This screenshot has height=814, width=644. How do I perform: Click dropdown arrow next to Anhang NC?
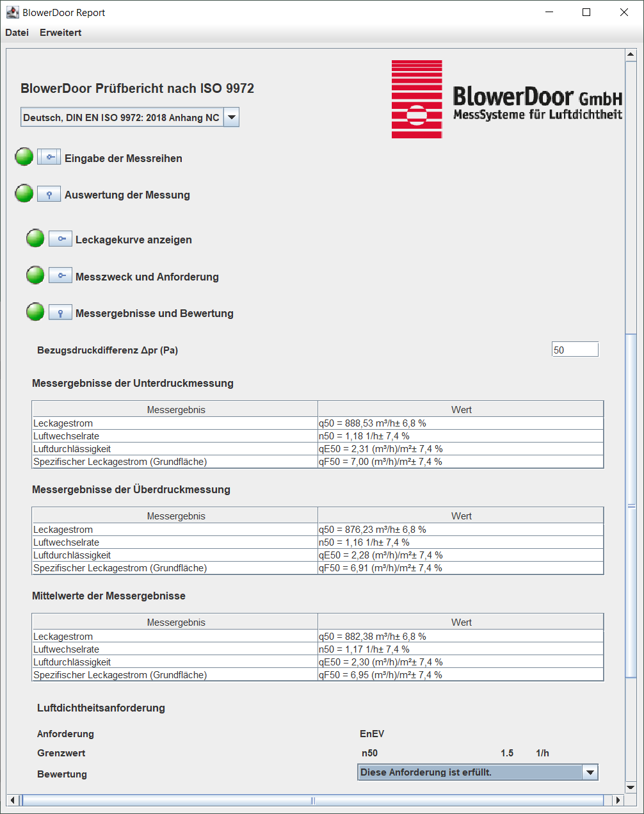coord(232,117)
